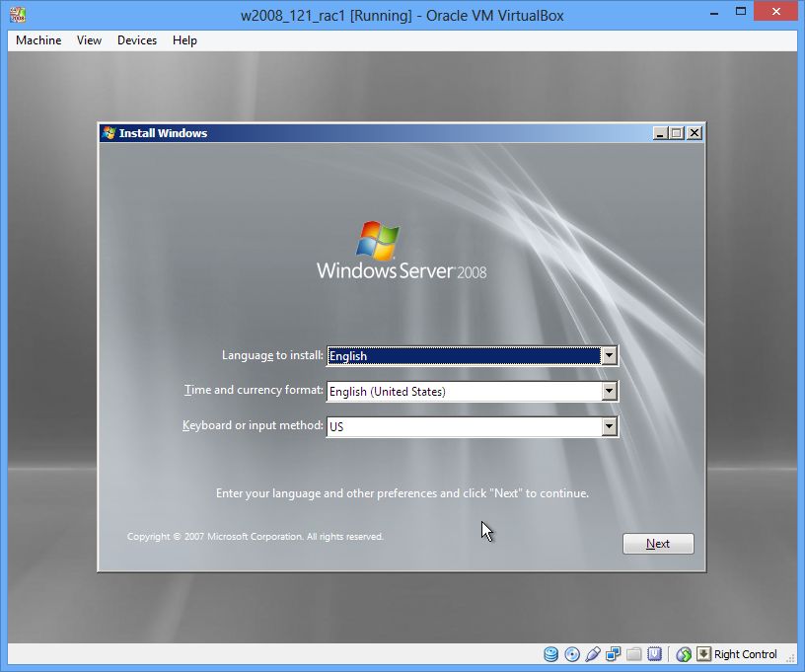805x672 pixels.
Task: Maximize the Install Windows dialog
Action: pyautogui.click(x=677, y=133)
